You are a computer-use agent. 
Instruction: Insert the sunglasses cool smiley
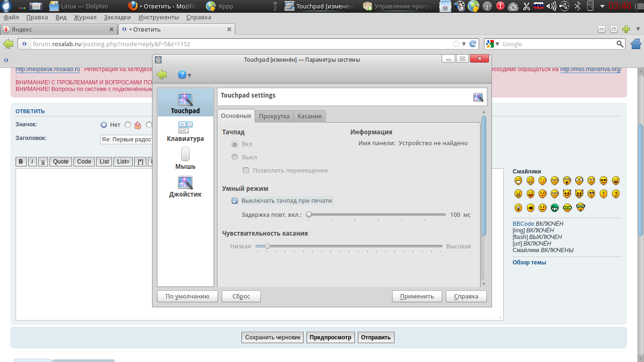point(604,181)
